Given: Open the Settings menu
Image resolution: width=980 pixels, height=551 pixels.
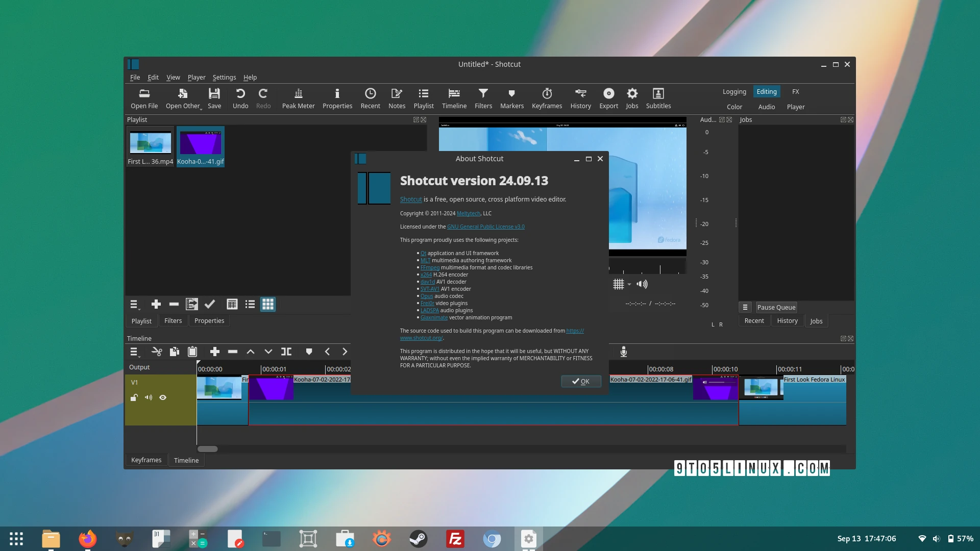Looking at the screenshot, I should pos(224,77).
